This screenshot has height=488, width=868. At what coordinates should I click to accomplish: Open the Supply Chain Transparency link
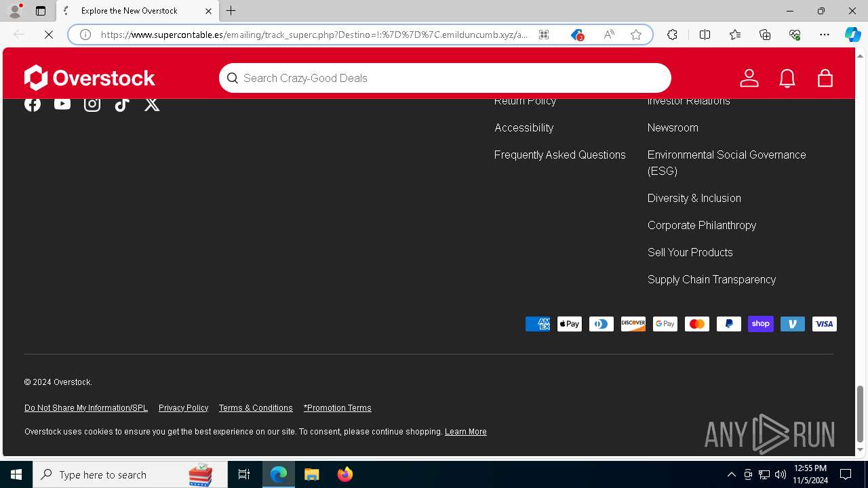[x=712, y=279]
